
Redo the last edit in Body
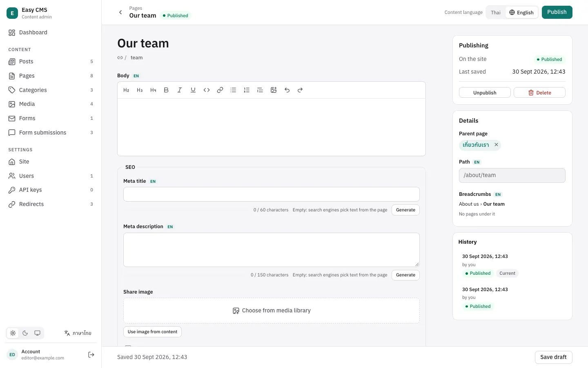(x=300, y=90)
